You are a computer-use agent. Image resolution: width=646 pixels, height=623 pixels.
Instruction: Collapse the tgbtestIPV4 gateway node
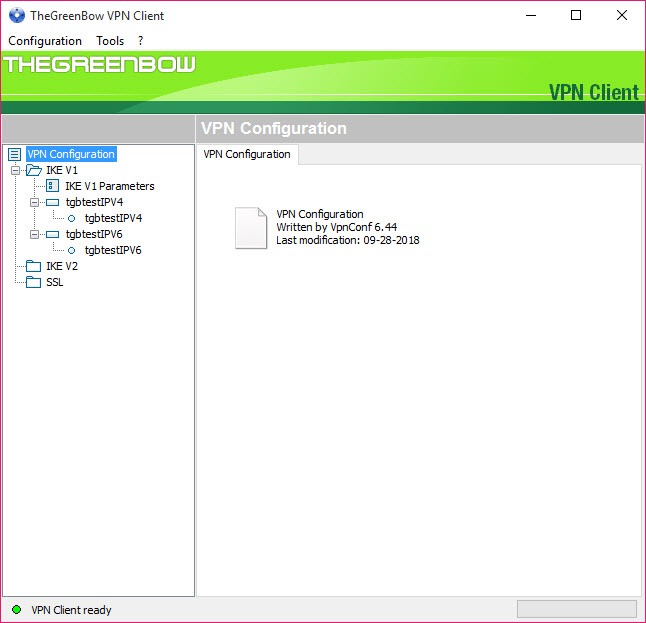click(34, 202)
